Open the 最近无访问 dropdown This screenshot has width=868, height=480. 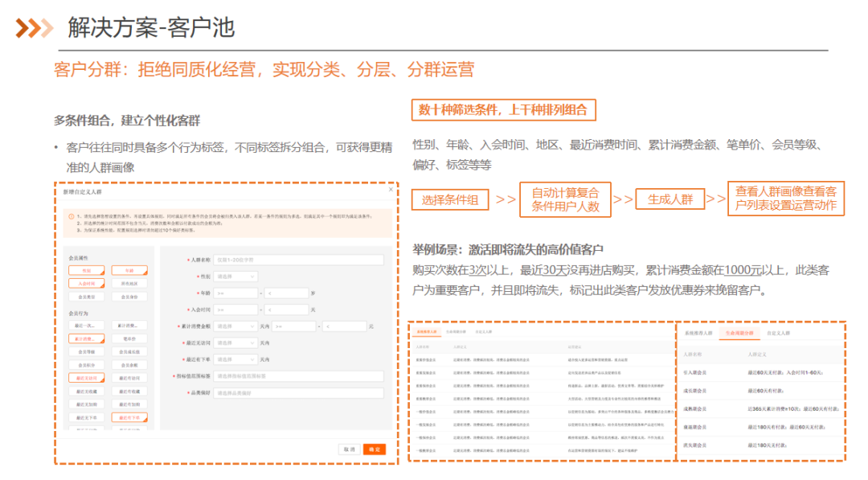[235, 343]
